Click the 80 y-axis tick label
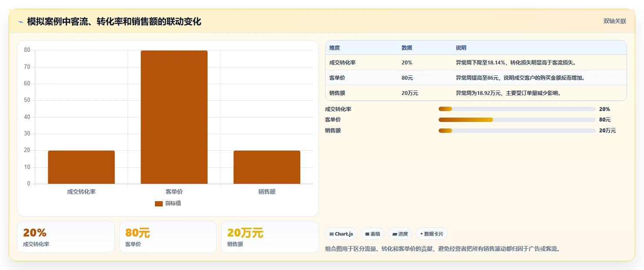 (27, 50)
